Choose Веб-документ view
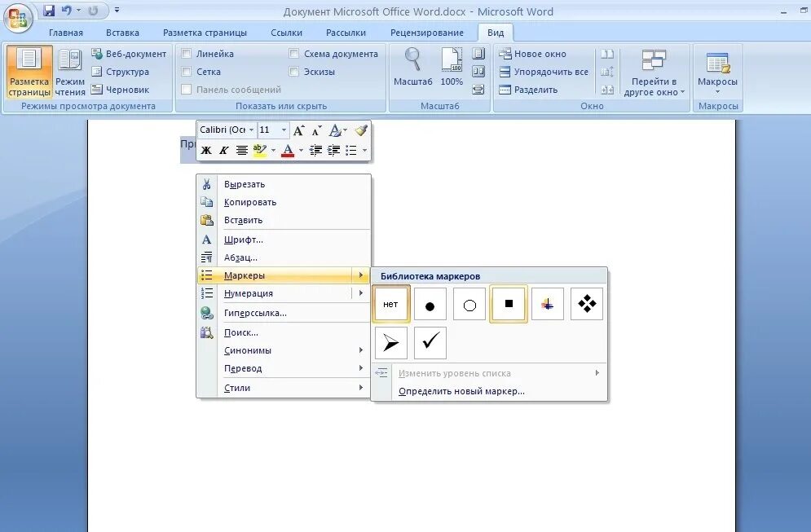The width and height of the screenshot is (811, 532). click(x=129, y=54)
